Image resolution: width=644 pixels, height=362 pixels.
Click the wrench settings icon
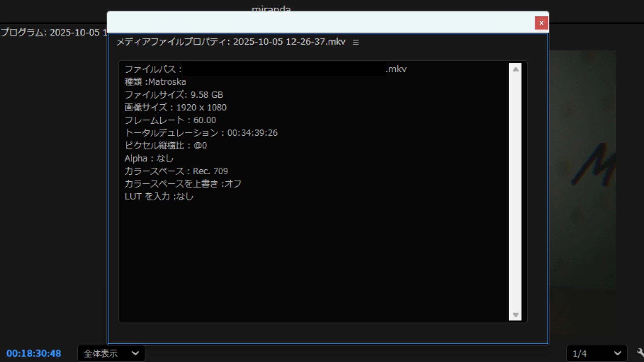coord(640,353)
